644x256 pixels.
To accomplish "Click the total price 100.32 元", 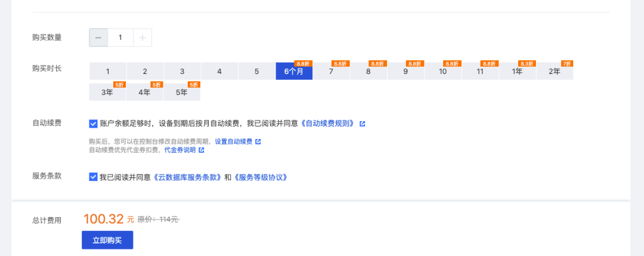I will coord(109,219).
